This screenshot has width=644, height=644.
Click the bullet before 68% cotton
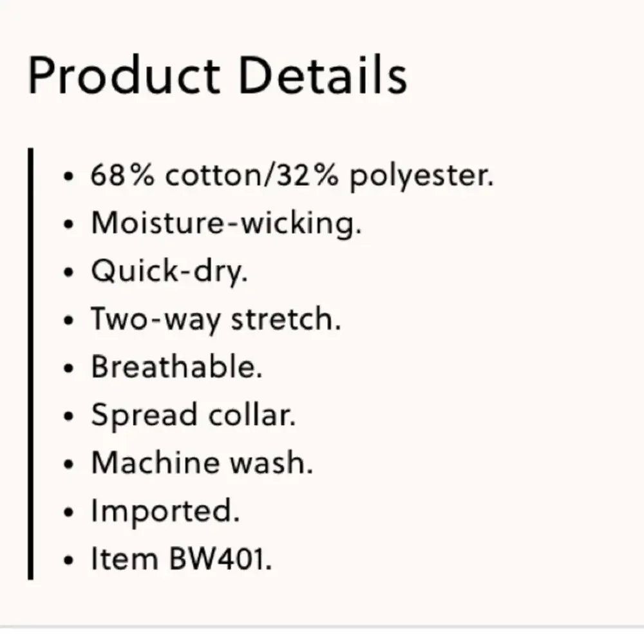69,176
